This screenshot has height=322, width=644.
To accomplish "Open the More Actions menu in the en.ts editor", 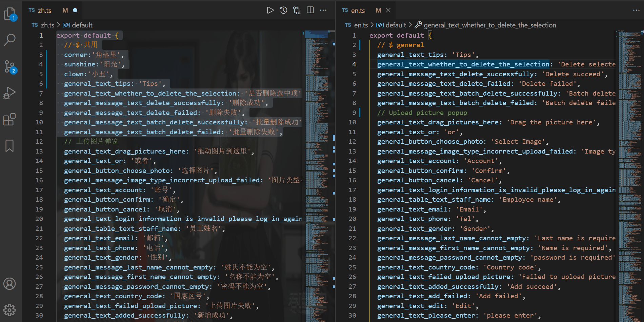I will [x=636, y=10].
